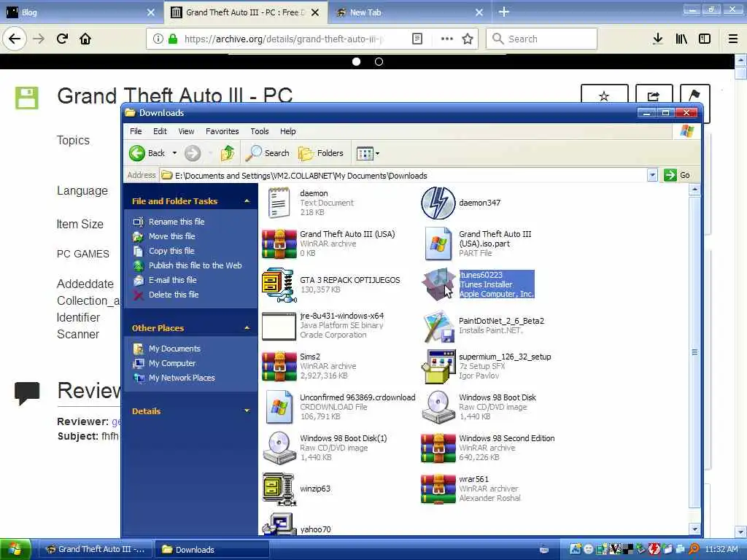Go to My Documents in Other Places
The width and height of the screenshot is (747, 560).
tap(174, 349)
